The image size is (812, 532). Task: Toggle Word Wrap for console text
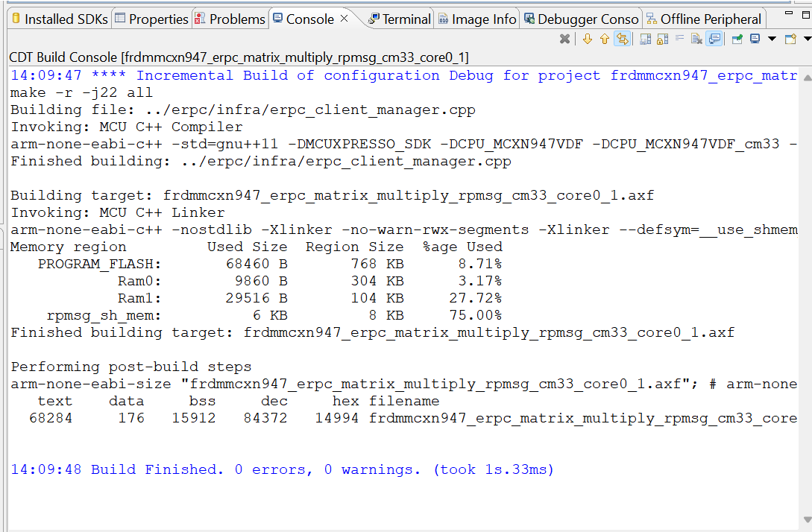coord(679,39)
